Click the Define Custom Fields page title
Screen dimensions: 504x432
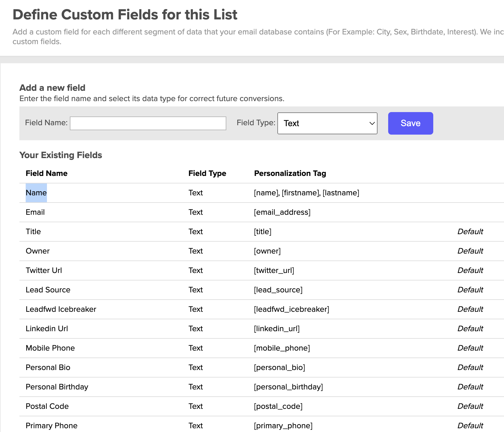(x=125, y=15)
